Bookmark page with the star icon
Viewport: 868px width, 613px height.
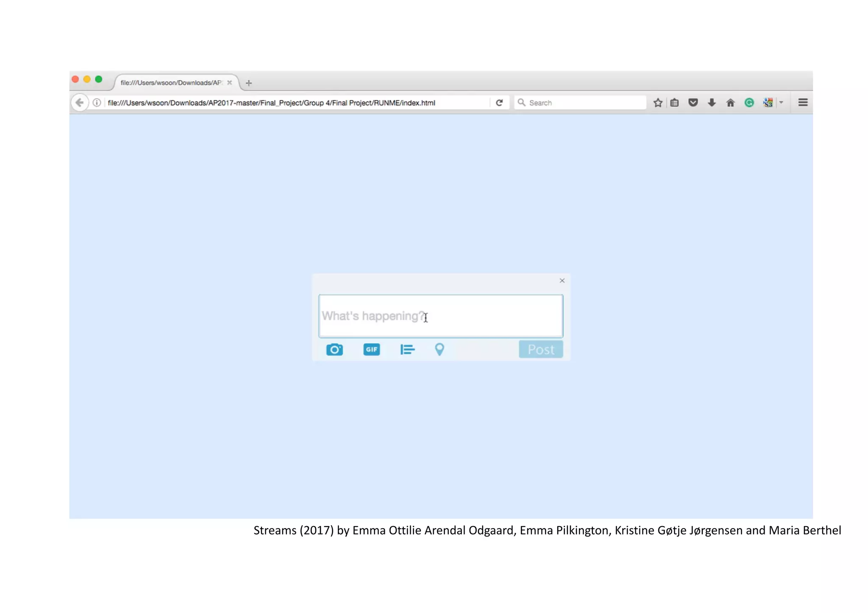657,103
